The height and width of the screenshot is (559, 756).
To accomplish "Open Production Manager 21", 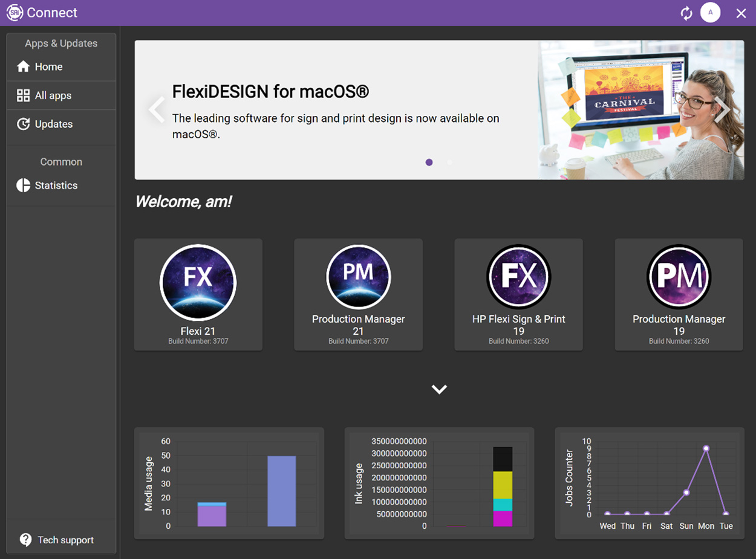I will (358, 294).
